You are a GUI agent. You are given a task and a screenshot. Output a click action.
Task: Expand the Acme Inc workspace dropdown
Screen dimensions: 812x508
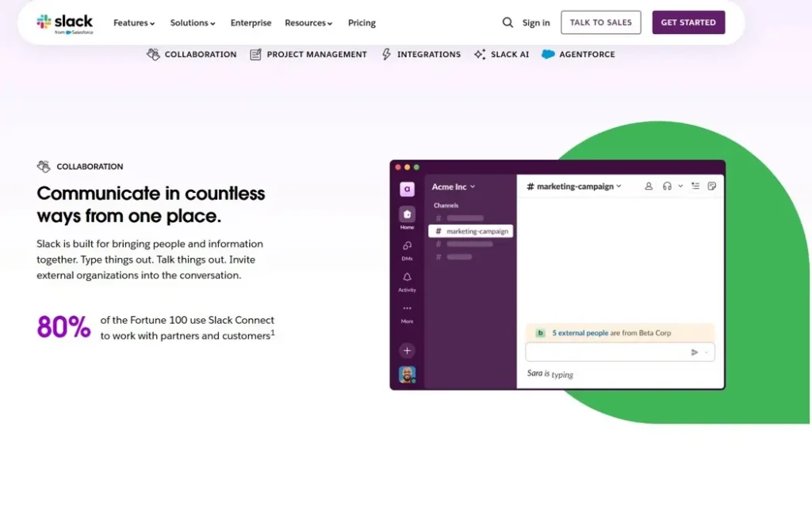point(454,187)
